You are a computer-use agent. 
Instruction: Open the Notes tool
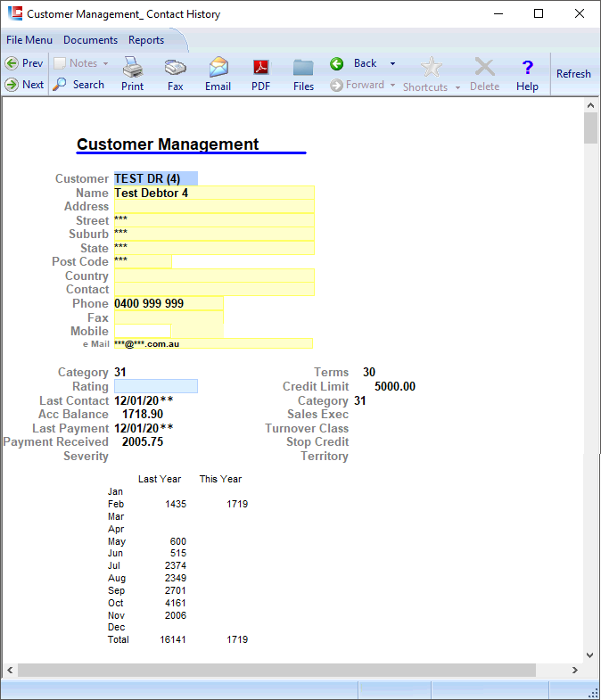tap(76, 63)
